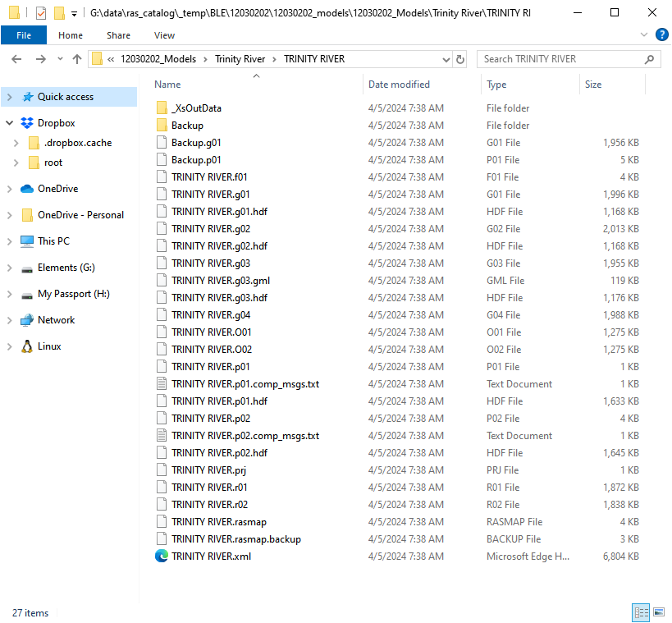Click the _XsOutData folder icon
672x623 pixels.
tap(162, 108)
